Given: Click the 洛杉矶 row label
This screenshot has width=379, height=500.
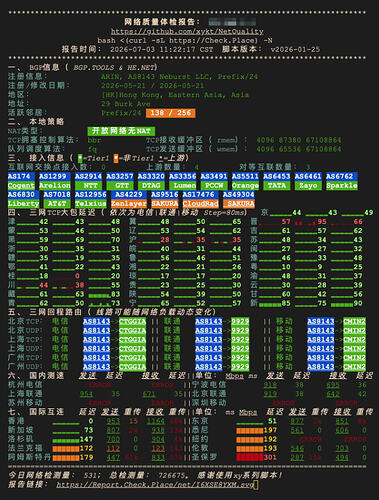Looking at the screenshot, I should pos(21,439).
